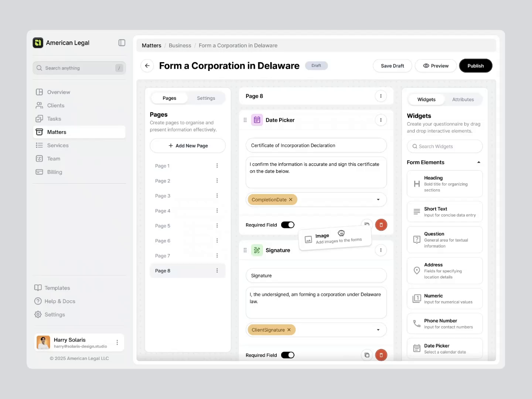Screen dimensions: 532x399
Task: Open Signature widget options menu
Action: point(381,250)
